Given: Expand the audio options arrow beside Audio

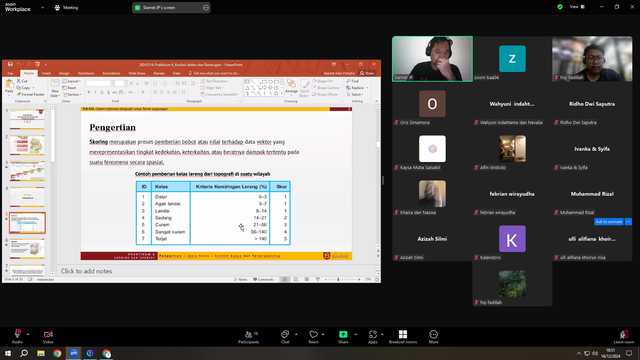Looking at the screenshot, I should click(28, 334).
